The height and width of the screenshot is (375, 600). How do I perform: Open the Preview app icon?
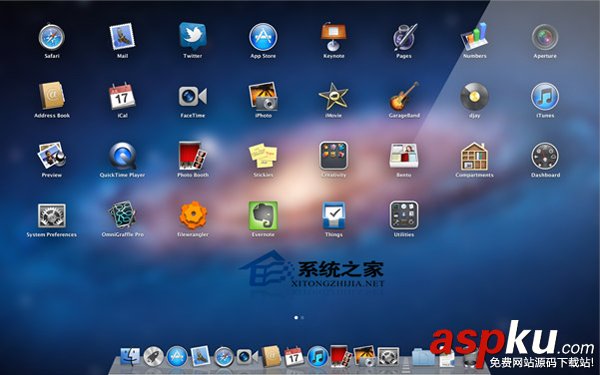pyautogui.click(x=52, y=155)
